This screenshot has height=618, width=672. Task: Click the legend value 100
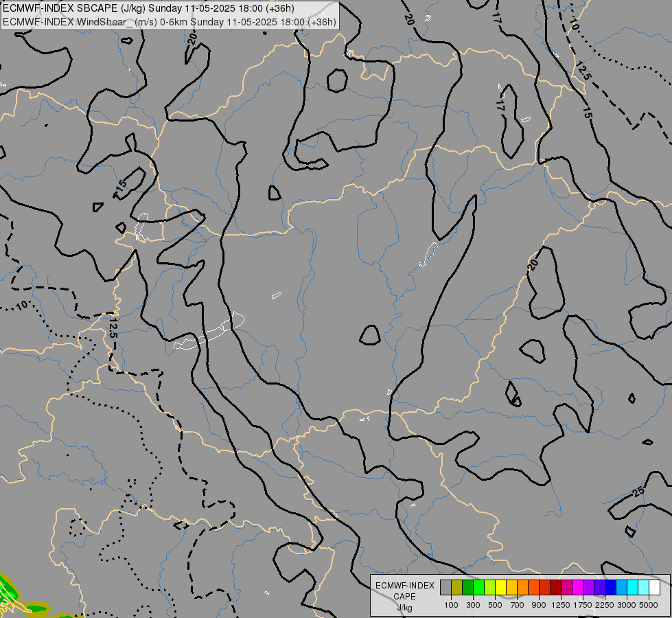coord(451,605)
